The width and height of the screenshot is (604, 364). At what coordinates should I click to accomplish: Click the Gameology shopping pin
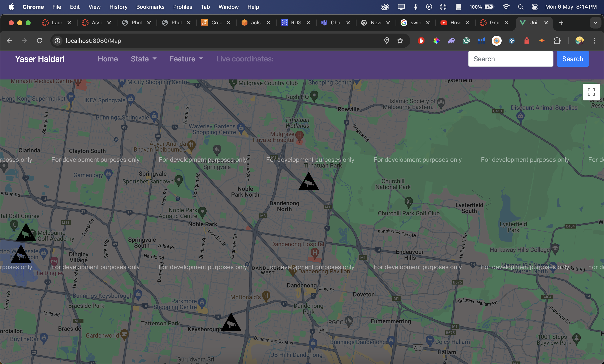click(x=108, y=174)
